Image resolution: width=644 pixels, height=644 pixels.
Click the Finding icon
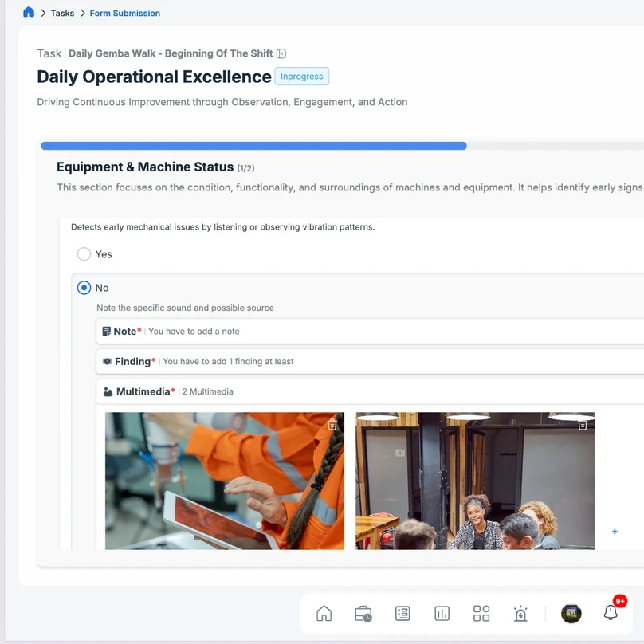107,361
